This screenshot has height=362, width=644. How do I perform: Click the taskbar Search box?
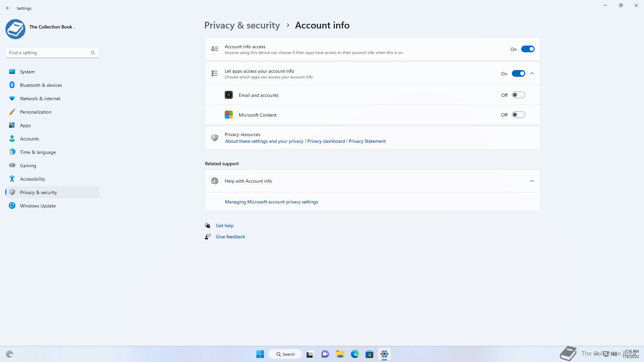click(285, 354)
